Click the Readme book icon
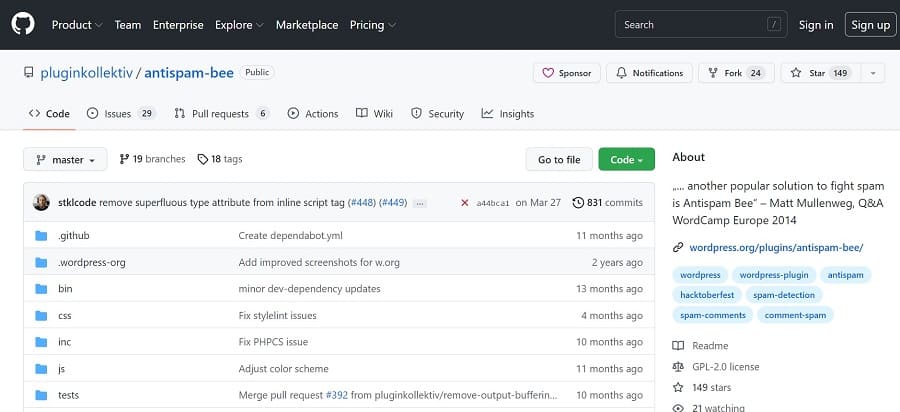This screenshot has width=900, height=412. [x=678, y=346]
